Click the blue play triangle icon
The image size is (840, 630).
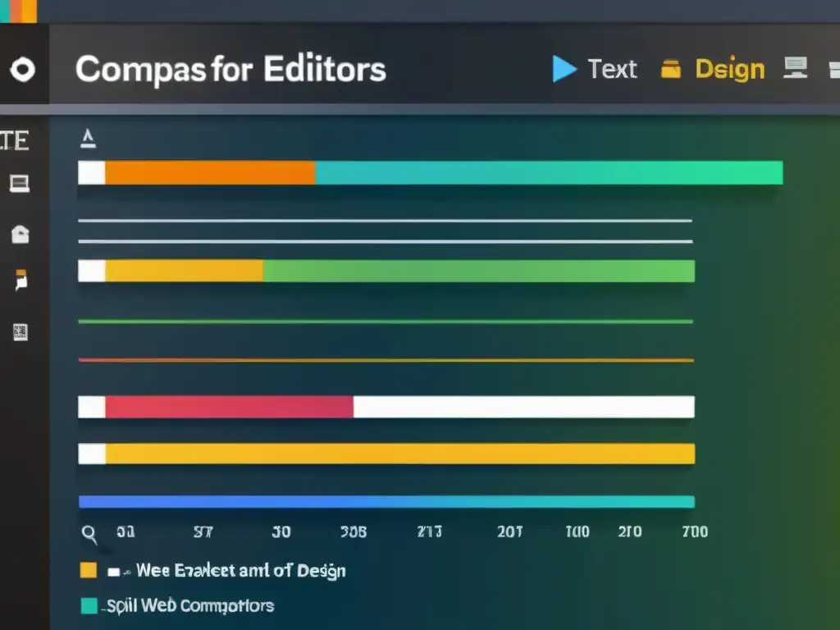pyautogui.click(x=563, y=71)
